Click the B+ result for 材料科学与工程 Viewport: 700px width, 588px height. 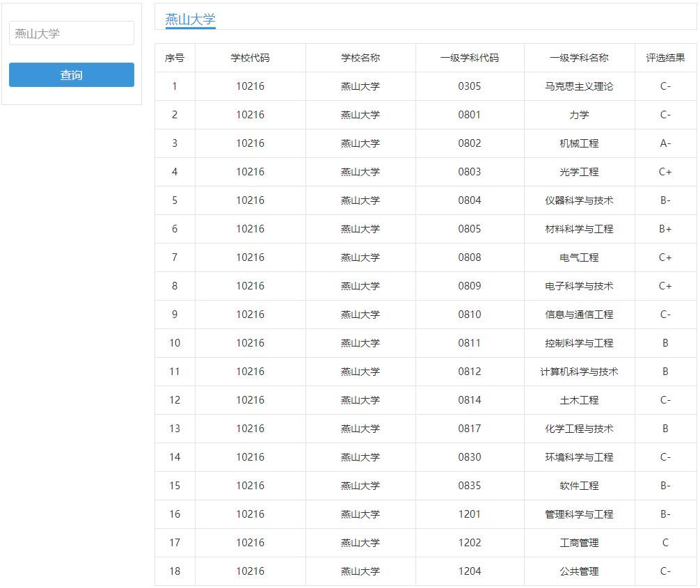point(665,229)
